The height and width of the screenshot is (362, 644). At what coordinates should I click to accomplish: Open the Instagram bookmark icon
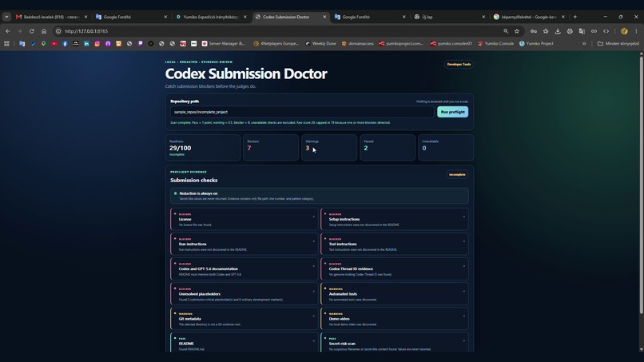coord(97,44)
